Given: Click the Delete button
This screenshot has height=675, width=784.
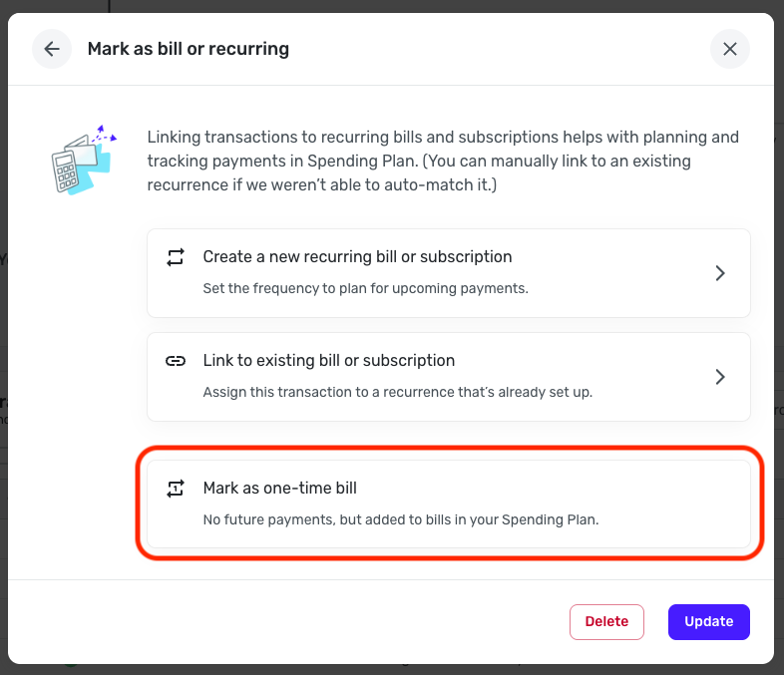Looking at the screenshot, I should [x=606, y=621].
